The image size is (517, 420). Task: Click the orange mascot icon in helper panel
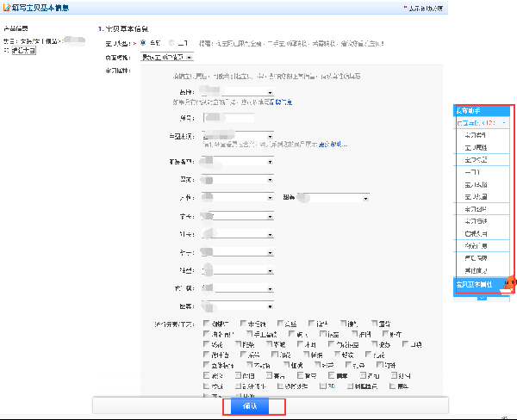pos(508,281)
